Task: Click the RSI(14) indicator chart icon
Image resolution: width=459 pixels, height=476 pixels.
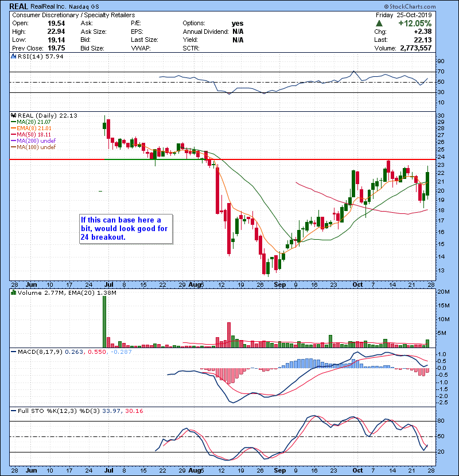Action: pos(14,56)
